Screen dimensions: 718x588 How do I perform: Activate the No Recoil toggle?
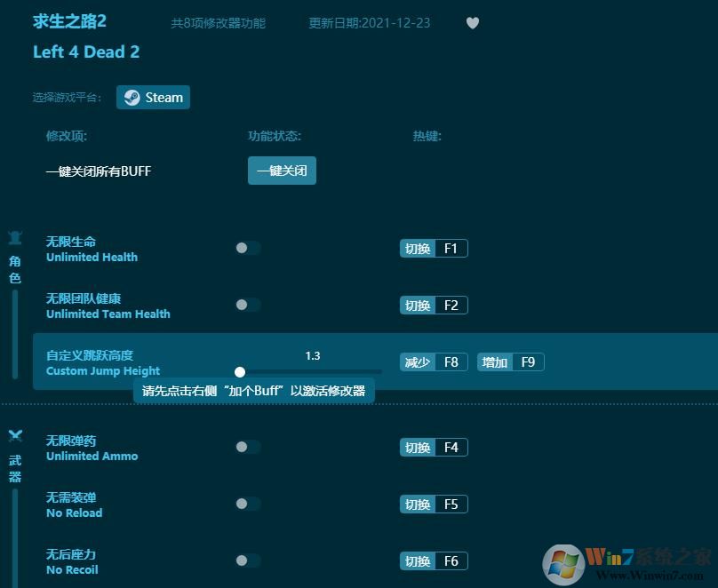click(247, 560)
